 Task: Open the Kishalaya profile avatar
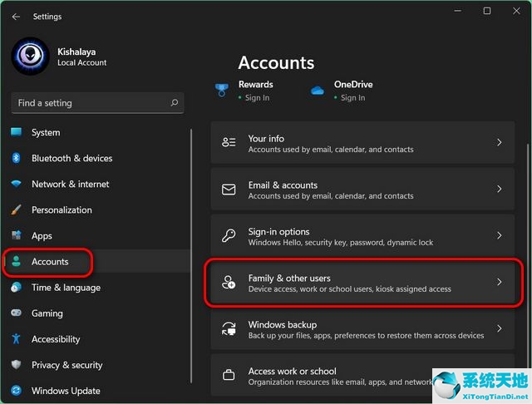click(x=30, y=56)
